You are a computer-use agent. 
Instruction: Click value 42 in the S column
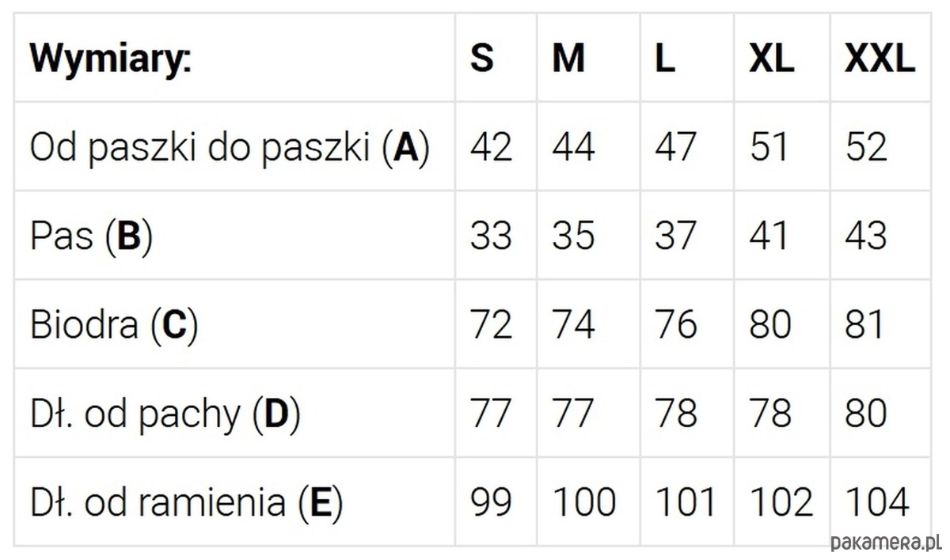tap(491, 147)
